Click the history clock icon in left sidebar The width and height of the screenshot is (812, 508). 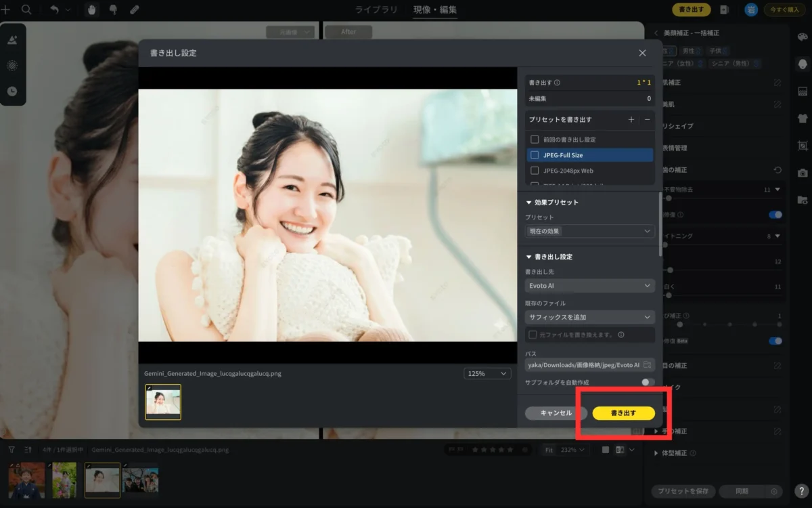click(12, 91)
